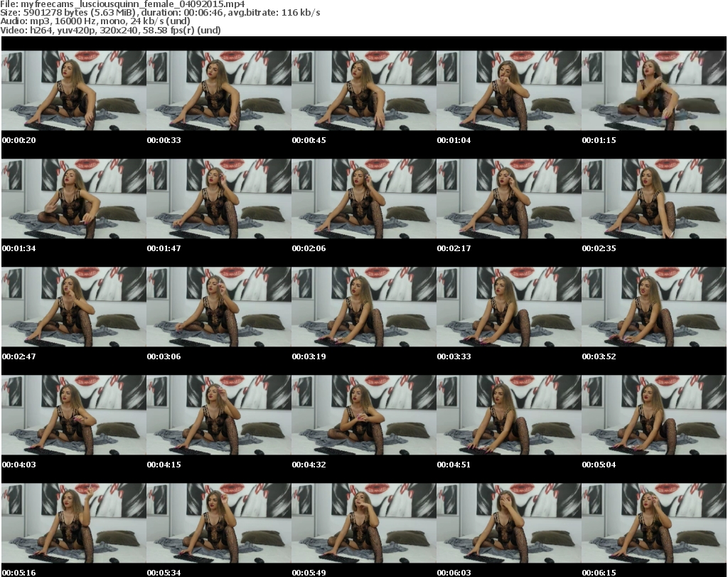The height and width of the screenshot is (577, 728).
Task: View the thumbnail for 00:03:19
Action: click(363, 307)
